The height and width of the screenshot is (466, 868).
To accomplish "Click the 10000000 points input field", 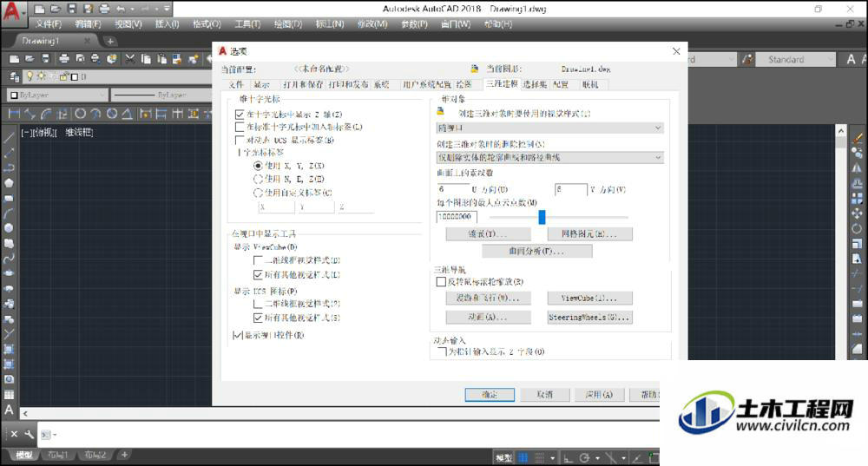I will tap(457, 217).
